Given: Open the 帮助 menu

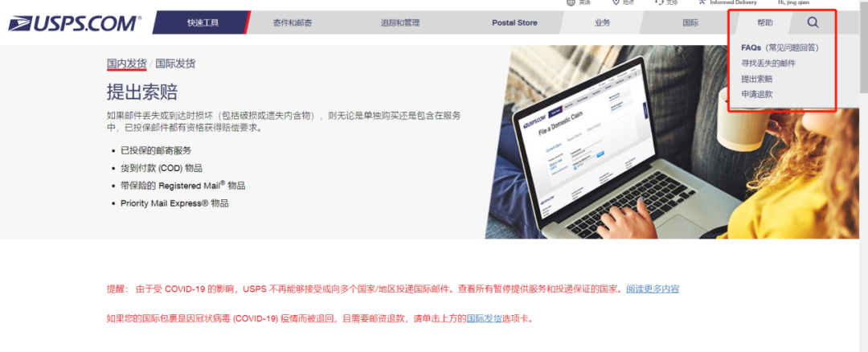Looking at the screenshot, I should 765,23.
